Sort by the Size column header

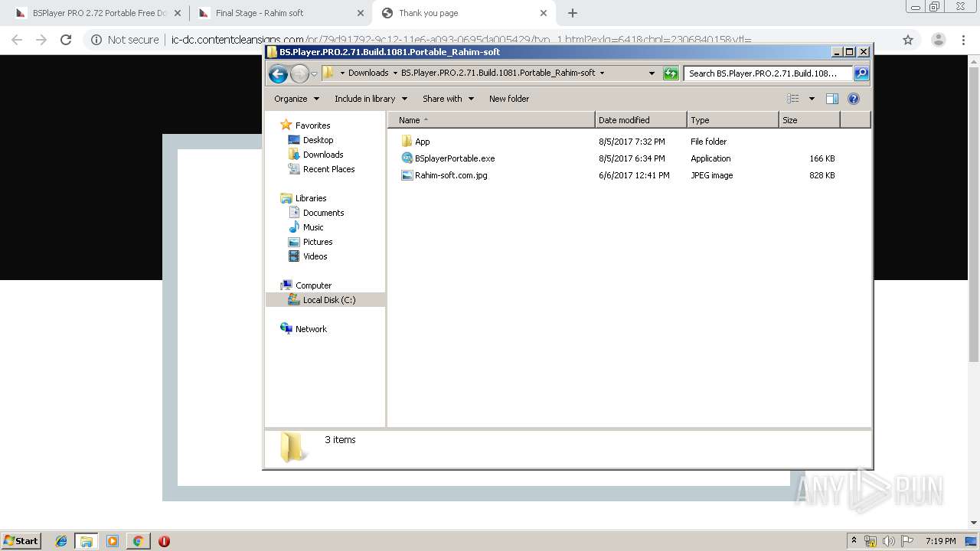click(x=809, y=120)
